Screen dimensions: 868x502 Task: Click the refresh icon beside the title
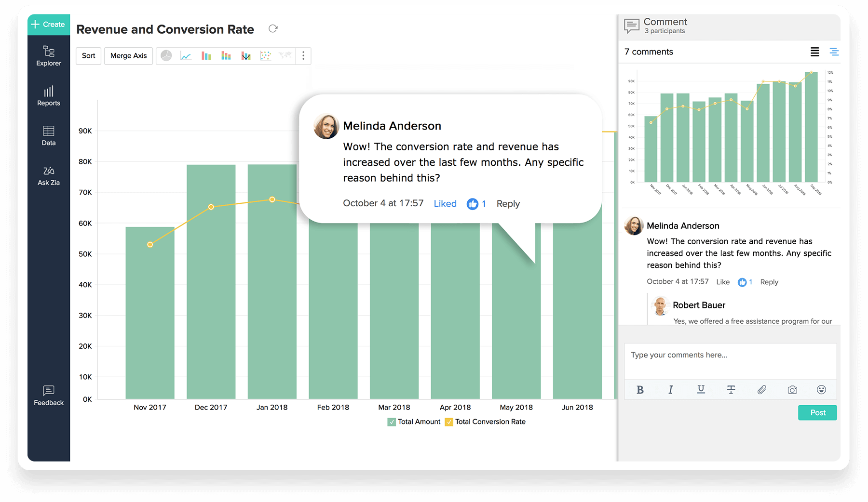point(273,29)
